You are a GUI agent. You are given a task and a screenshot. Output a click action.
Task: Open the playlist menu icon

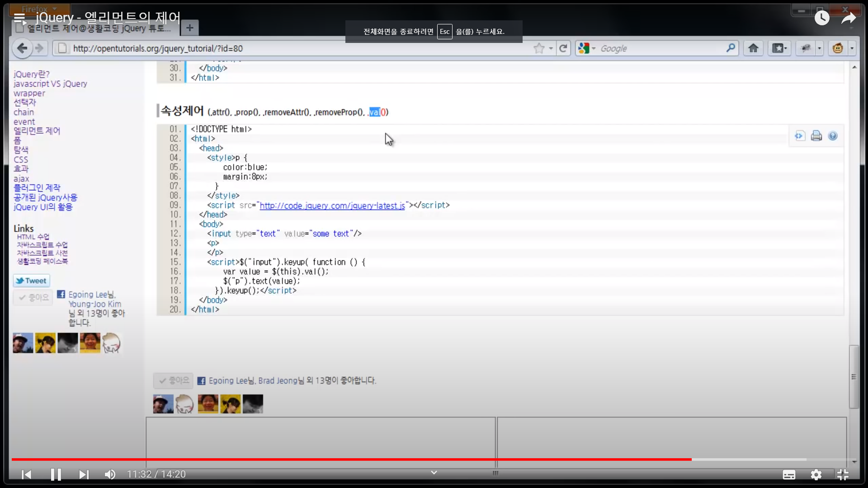pyautogui.click(x=19, y=18)
